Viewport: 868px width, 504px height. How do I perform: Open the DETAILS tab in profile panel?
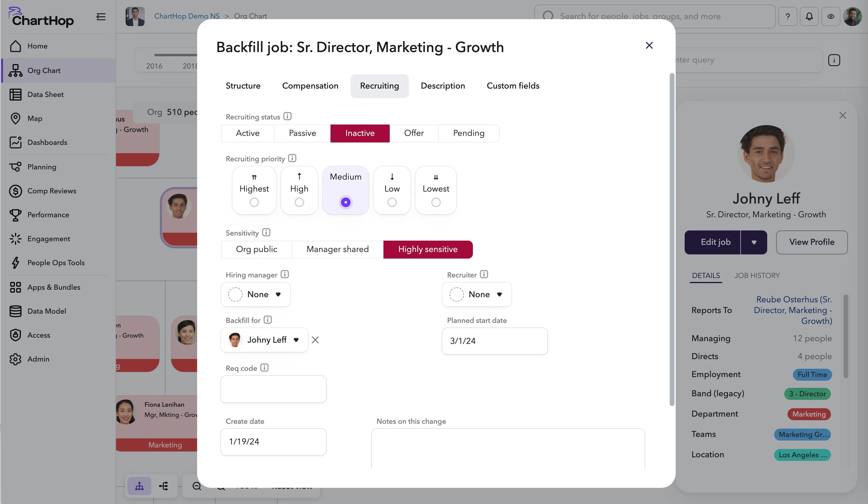(x=706, y=275)
